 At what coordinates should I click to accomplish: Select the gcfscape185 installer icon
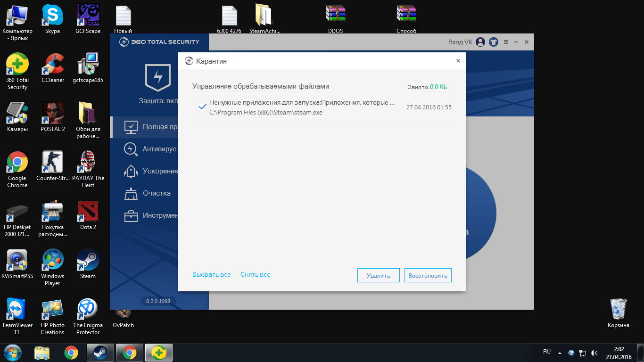(x=88, y=68)
